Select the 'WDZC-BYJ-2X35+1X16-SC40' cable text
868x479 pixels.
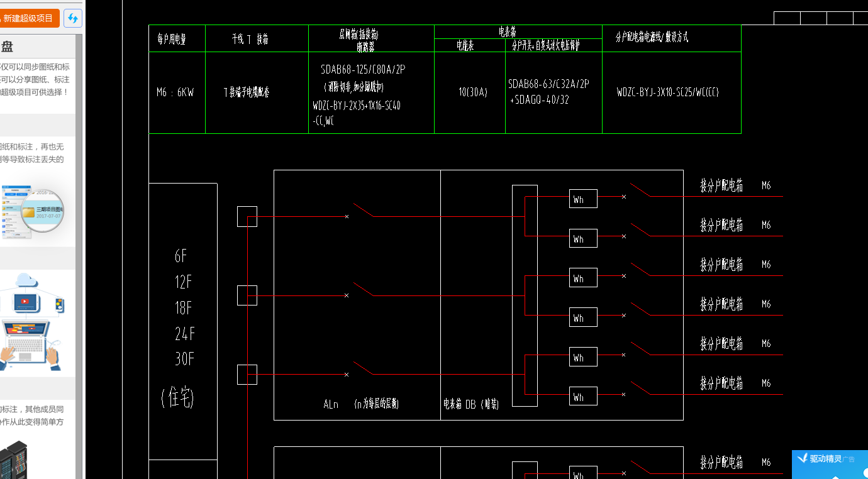point(357,106)
